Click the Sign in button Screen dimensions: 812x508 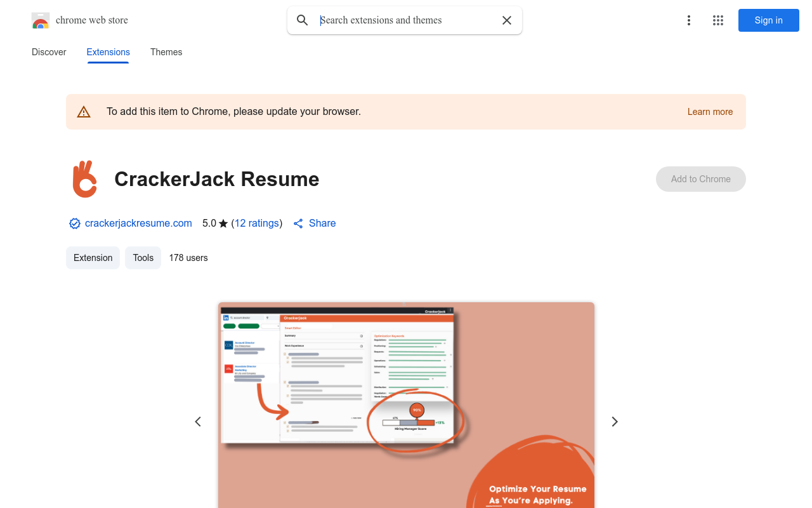(x=769, y=20)
